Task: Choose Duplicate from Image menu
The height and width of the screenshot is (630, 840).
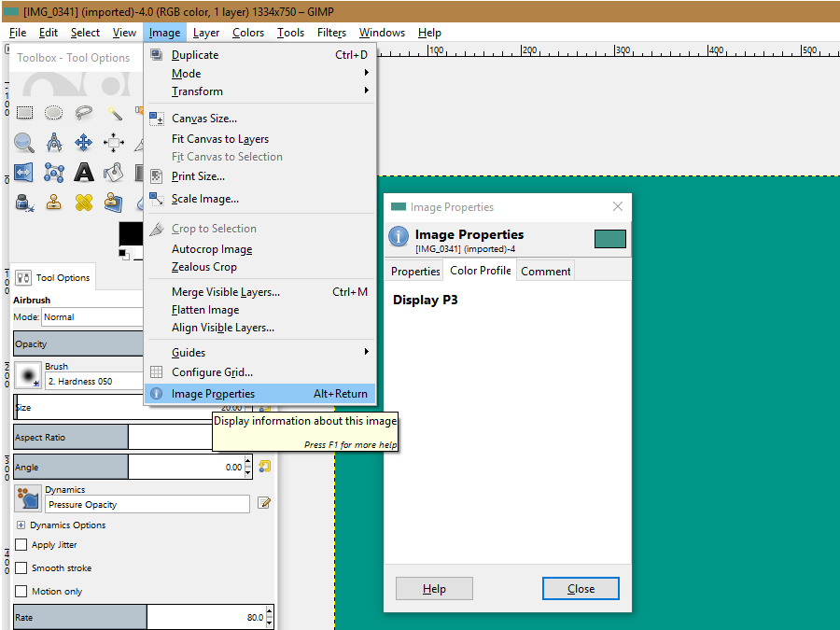Action: 259,55
